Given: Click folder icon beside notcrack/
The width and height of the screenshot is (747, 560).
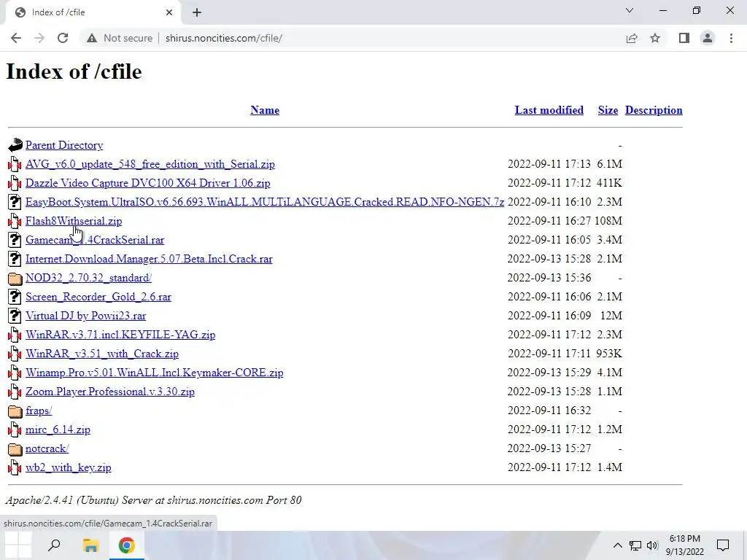Looking at the screenshot, I should [x=15, y=448].
